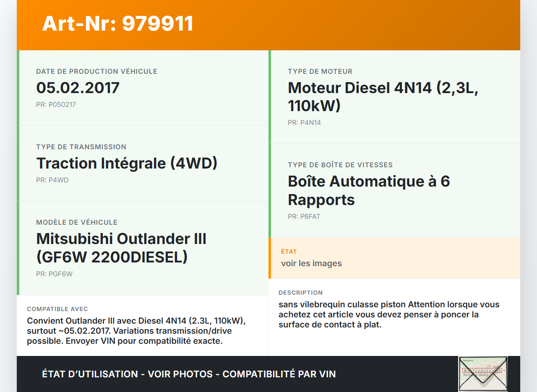Select the PR: P4N14 code text
The width and height of the screenshot is (537, 392).
point(304,122)
